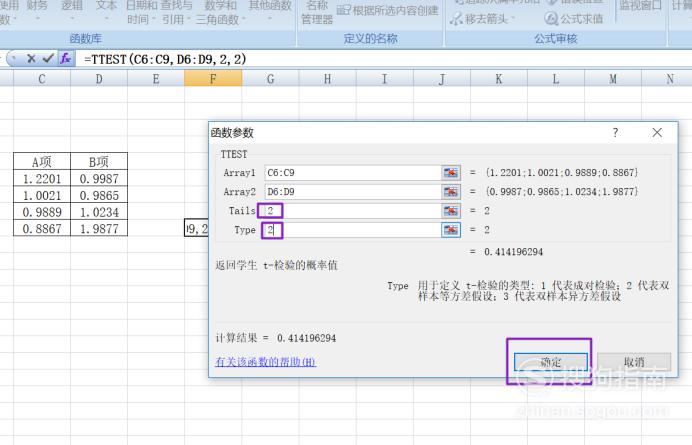
Task: Select the cell with value 0.9889
Action: (x=42, y=212)
